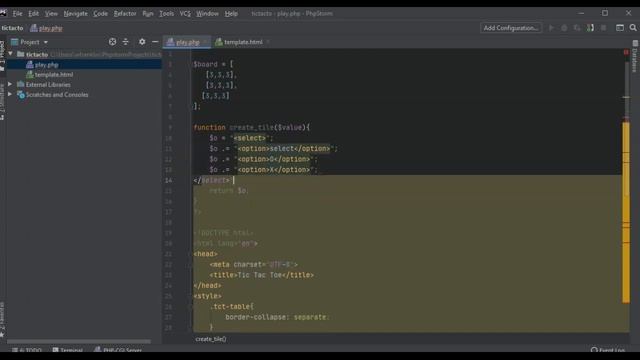Click the function keyword on line 9
The width and height of the screenshot is (640, 360).
(209, 127)
